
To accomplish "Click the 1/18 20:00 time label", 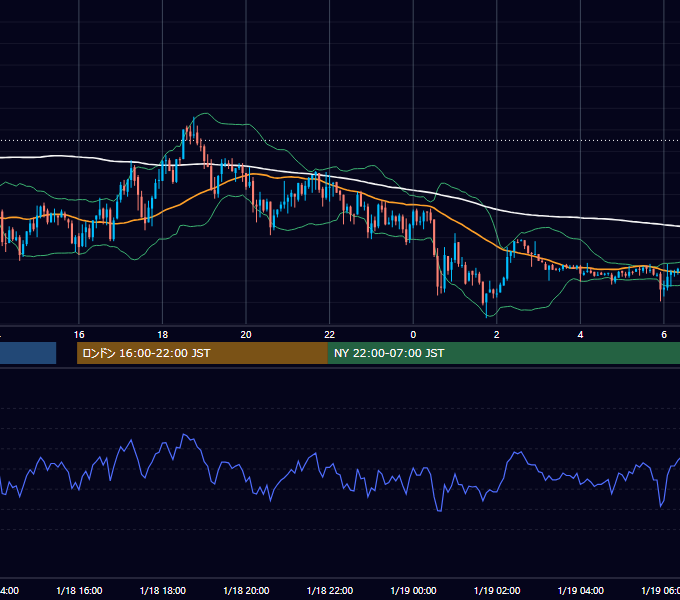I will point(246,590).
